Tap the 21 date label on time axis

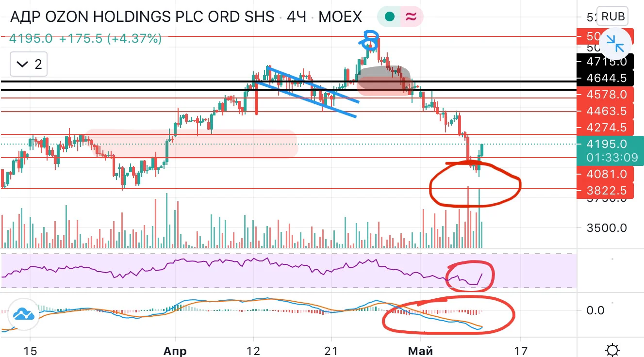[x=331, y=350]
